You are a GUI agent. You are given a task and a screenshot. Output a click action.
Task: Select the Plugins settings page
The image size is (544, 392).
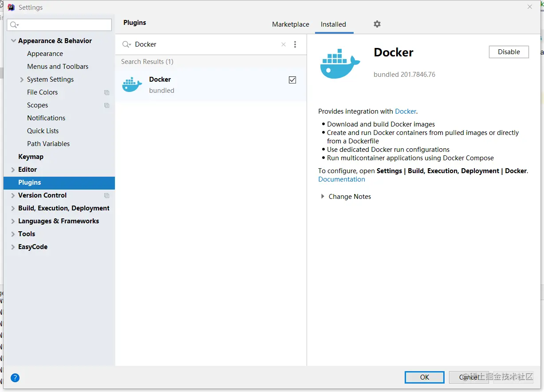point(59,182)
